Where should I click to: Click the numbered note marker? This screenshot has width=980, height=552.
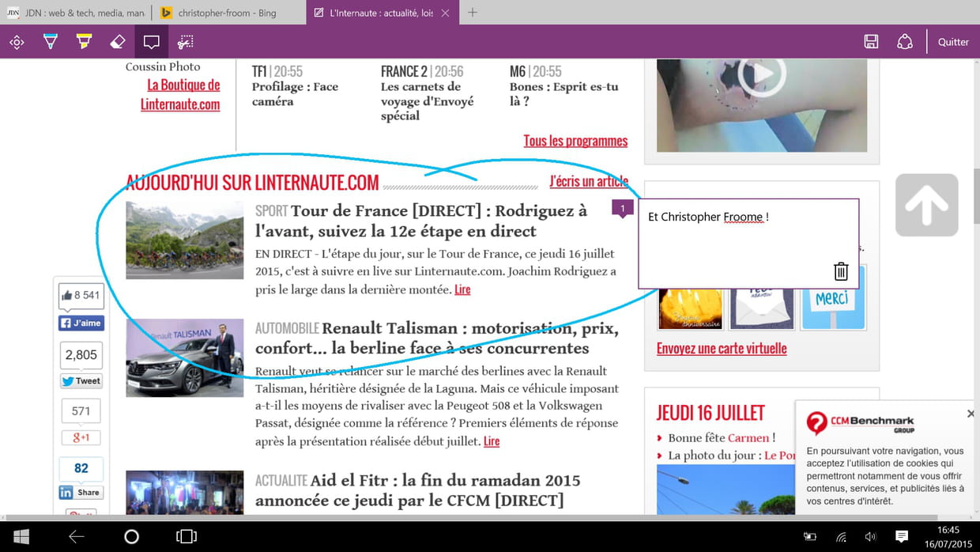623,209
